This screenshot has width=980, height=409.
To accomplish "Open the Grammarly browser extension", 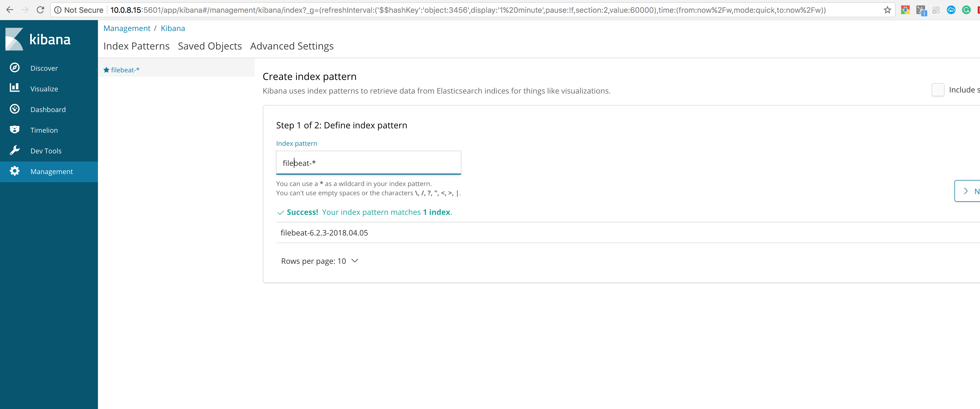I will tap(966, 10).
